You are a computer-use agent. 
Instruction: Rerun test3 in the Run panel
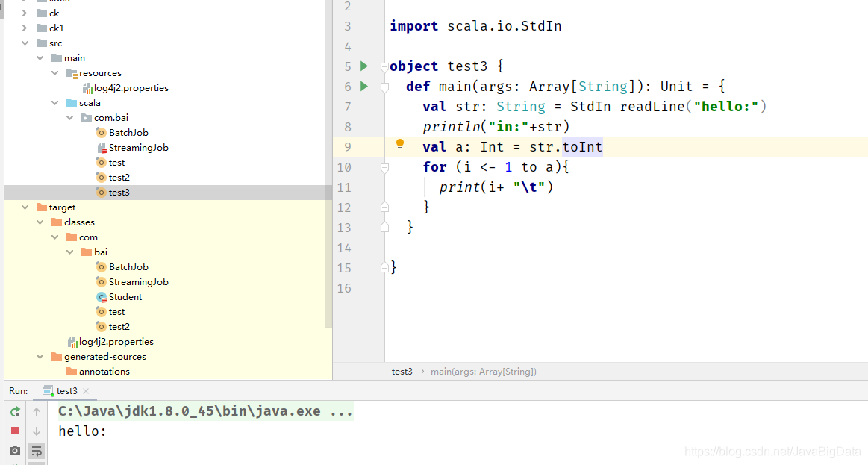pos(15,411)
